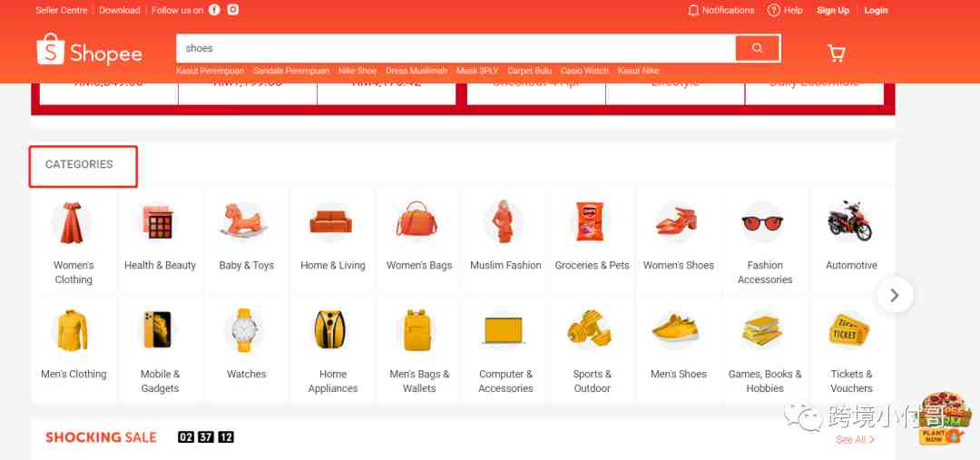The width and height of the screenshot is (980, 460).
Task: Click the Shocking Sale heading
Action: (x=102, y=437)
